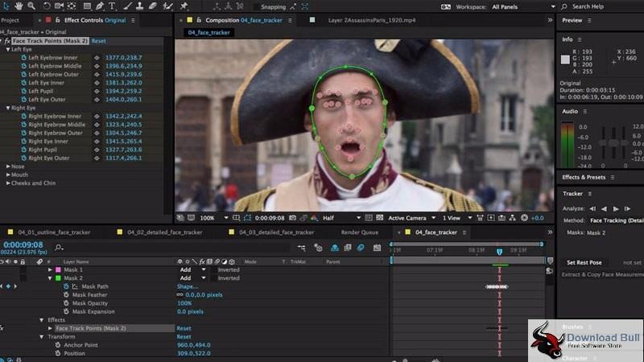The height and width of the screenshot is (362, 644).
Task: Click the current time indicator in timeline
Action: [499, 252]
